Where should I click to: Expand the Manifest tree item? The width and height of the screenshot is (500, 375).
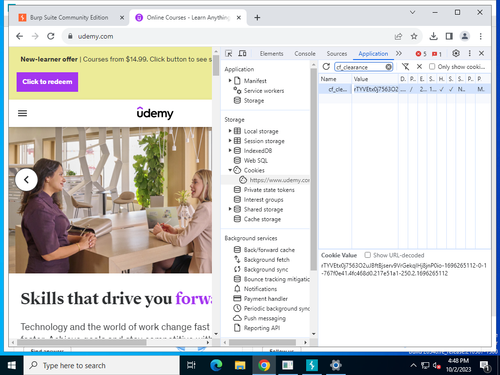(230, 80)
